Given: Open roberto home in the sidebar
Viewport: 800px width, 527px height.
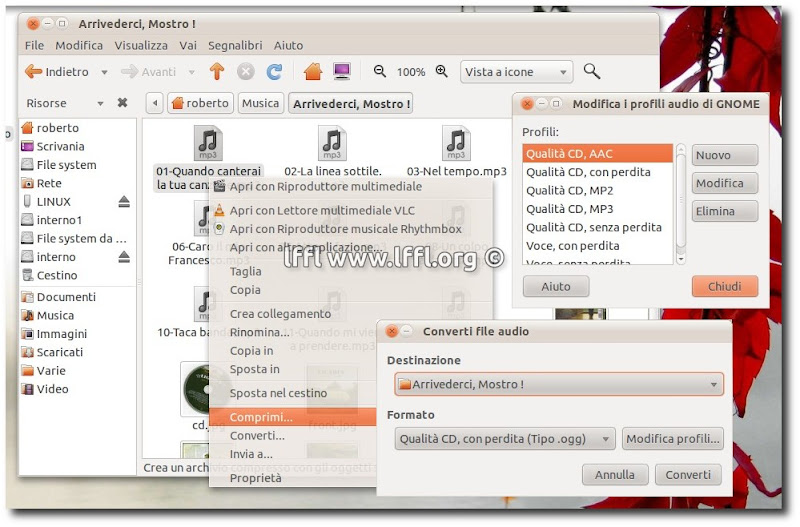Looking at the screenshot, I should tap(50, 128).
